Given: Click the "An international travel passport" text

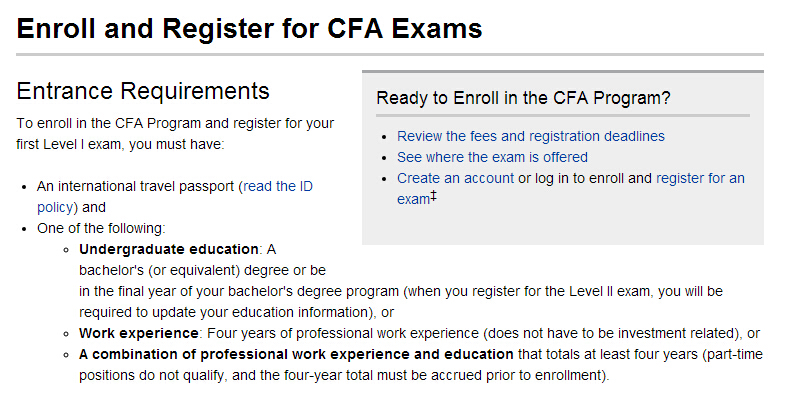Looking at the screenshot, I should (x=136, y=186).
